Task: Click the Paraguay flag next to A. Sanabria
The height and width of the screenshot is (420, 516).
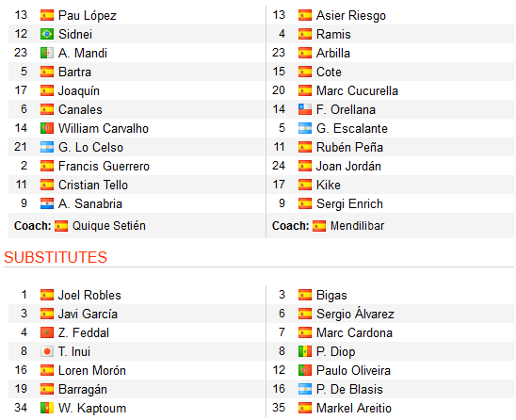Action: click(47, 203)
